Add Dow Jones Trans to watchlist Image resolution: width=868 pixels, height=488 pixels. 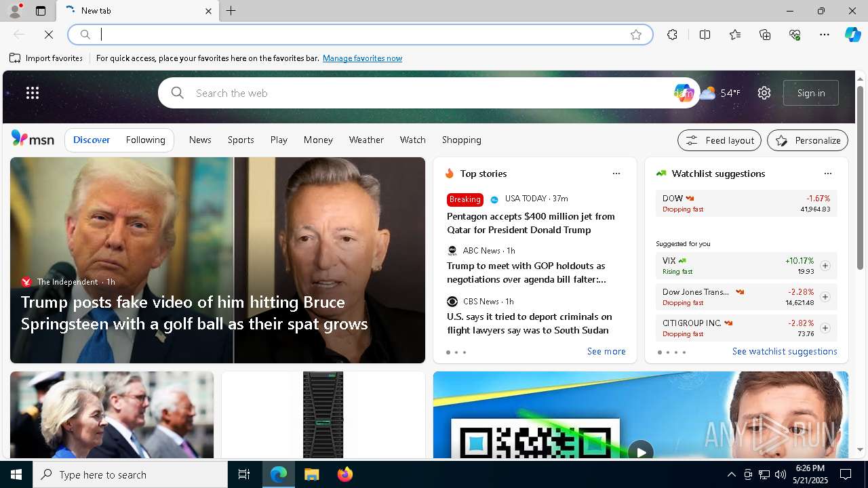coord(825,297)
